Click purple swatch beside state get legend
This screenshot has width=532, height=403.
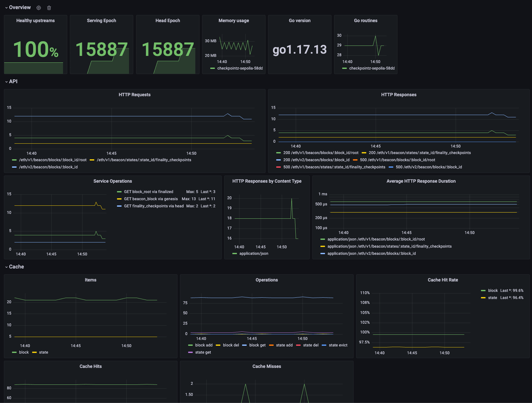click(190, 352)
